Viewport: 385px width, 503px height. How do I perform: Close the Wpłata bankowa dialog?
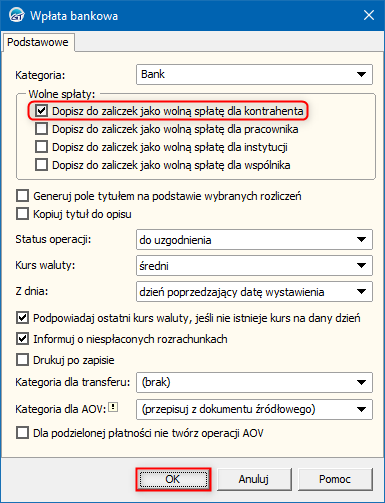pyautogui.click(x=369, y=15)
